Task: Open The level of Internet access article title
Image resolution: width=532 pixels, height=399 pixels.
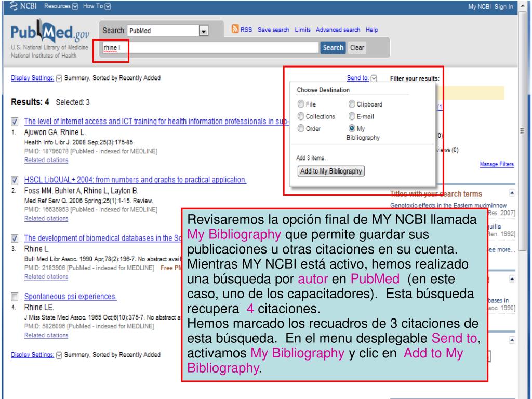Action: pos(156,122)
